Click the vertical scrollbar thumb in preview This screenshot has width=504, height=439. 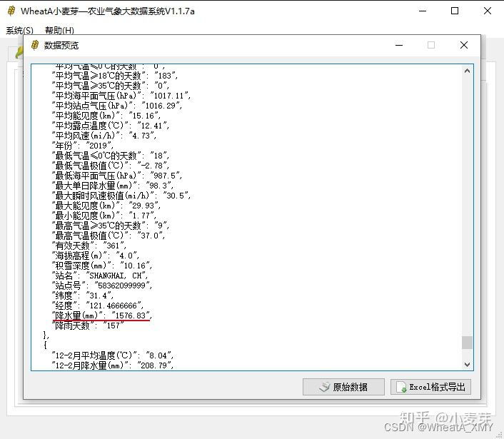coord(467,343)
